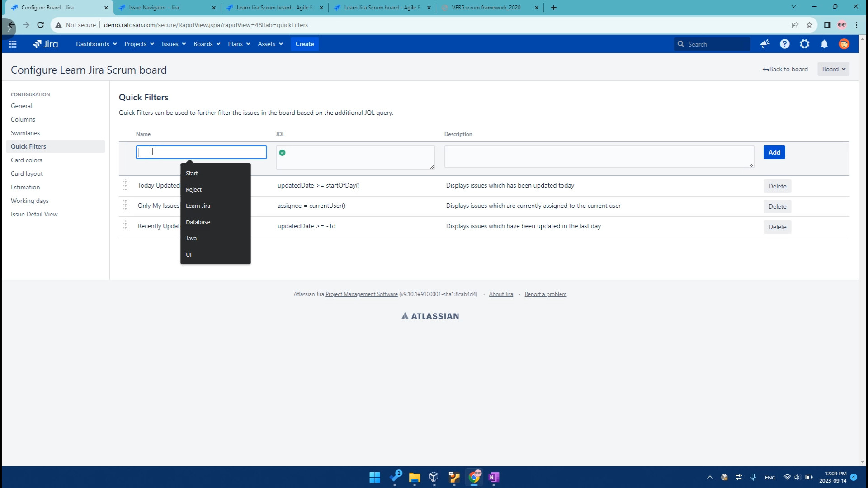
Task: Click the microphone icon in system tray
Action: 753,477
